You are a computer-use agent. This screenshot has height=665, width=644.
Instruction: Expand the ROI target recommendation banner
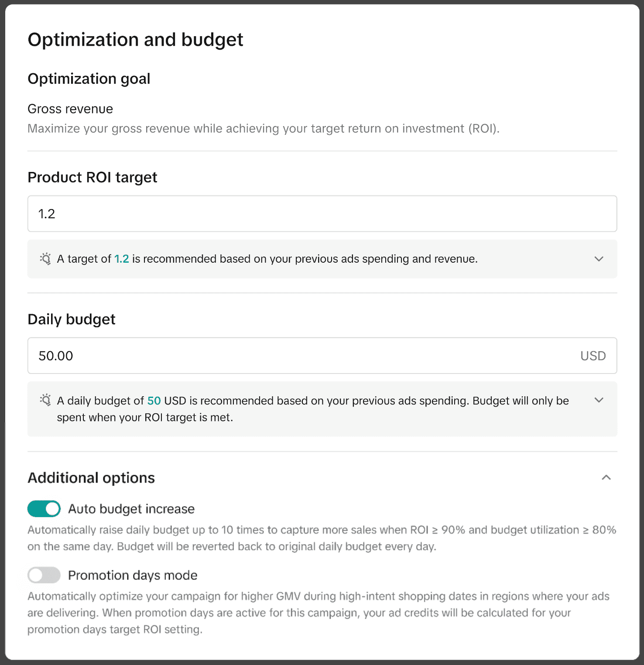(x=599, y=259)
